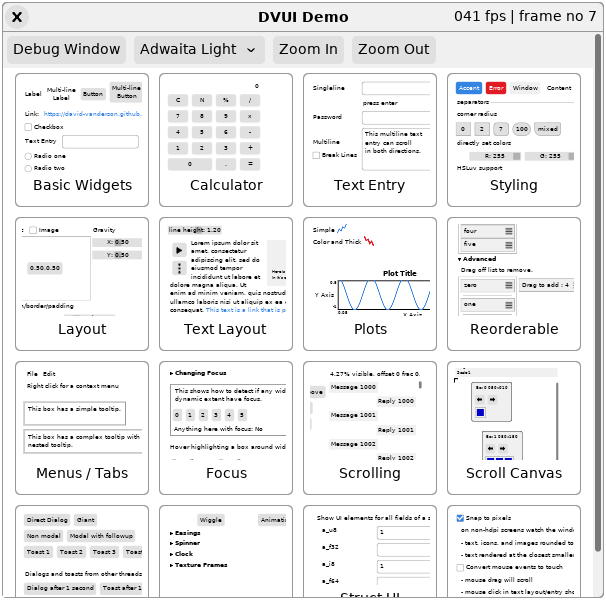Screen dimensions: 606x600
Task: Click left arrow in upper Scroll Canvas box
Action: click(480, 400)
